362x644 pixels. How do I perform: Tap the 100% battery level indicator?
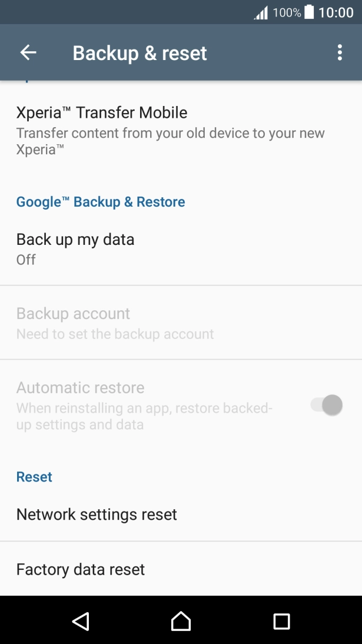(287, 12)
